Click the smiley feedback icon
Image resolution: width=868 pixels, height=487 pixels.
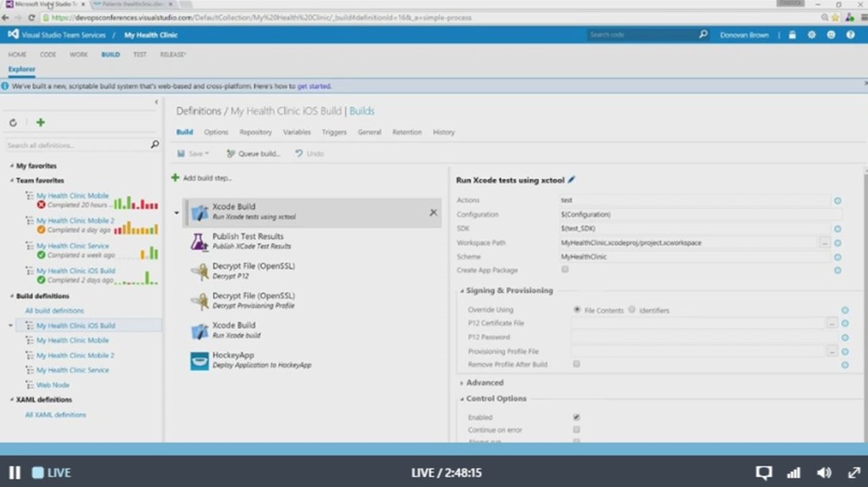click(x=831, y=34)
